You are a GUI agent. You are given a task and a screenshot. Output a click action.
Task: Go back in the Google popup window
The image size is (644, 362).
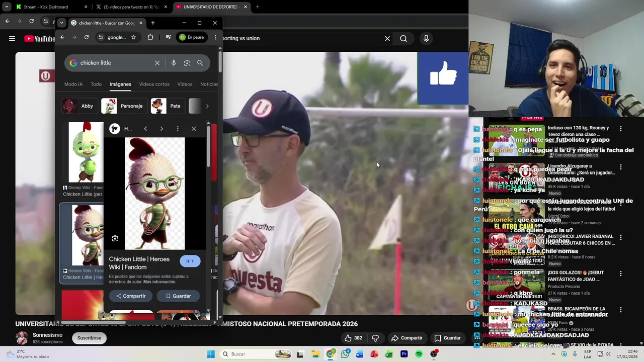tap(62, 37)
